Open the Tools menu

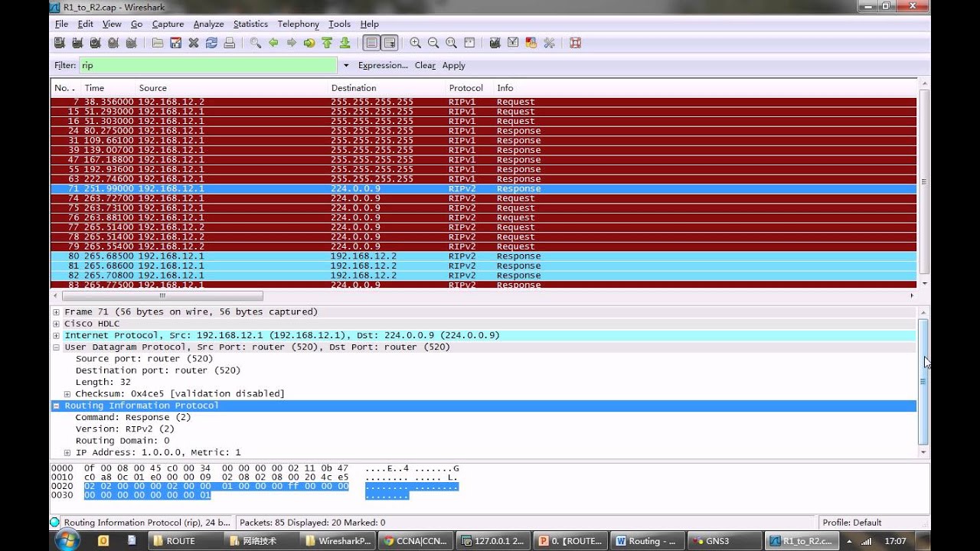(x=339, y=24)
